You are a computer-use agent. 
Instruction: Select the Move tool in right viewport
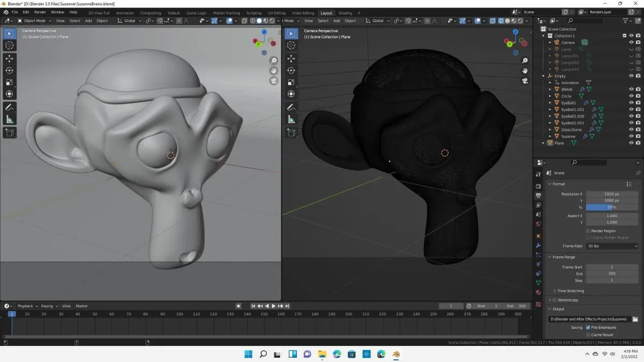[x=291, y=58]
